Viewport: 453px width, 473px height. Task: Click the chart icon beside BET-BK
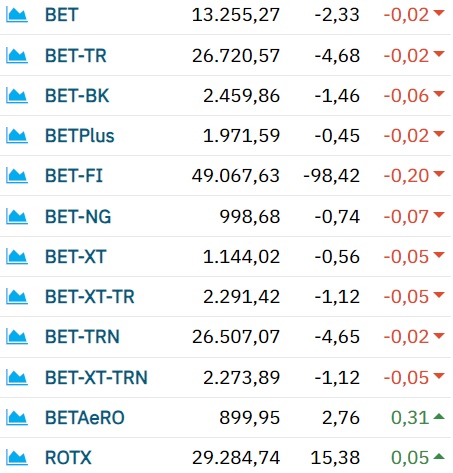[x=17, y=96]
